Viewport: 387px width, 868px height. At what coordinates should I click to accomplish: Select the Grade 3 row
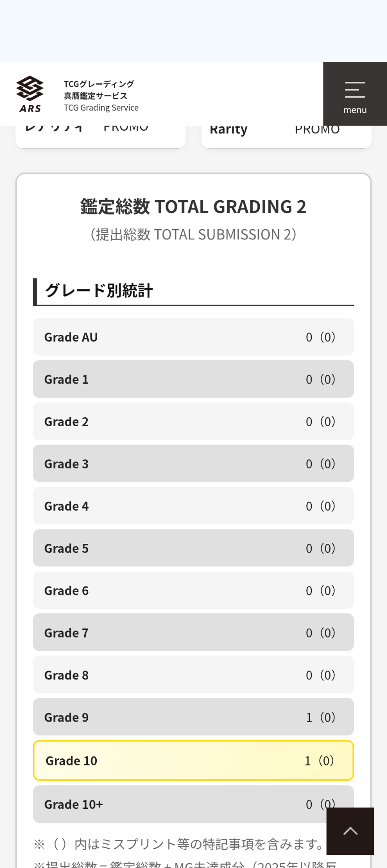point(193,464)
